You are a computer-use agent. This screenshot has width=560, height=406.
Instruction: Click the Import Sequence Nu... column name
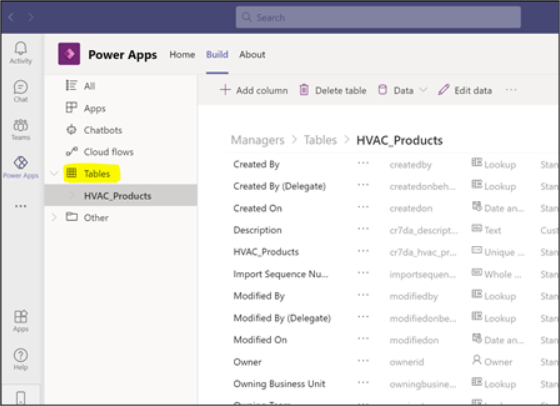(x=281, y=274)
